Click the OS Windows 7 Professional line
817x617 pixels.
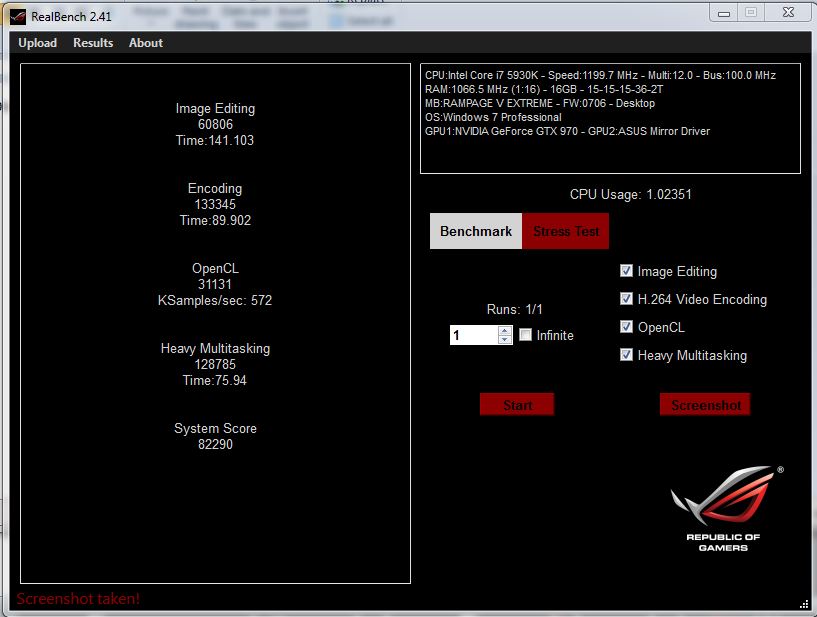coord(493,117)
